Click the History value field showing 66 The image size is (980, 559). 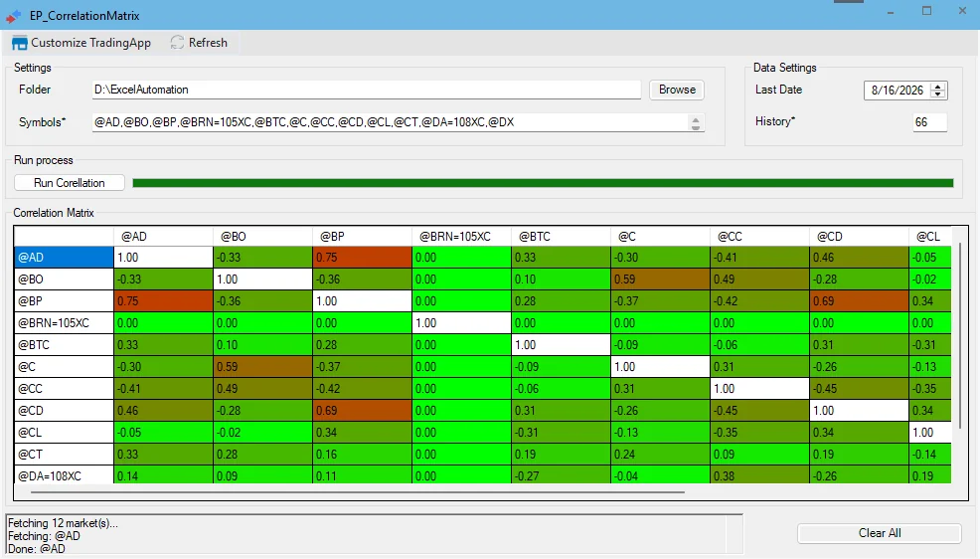(x=929, y=122)
